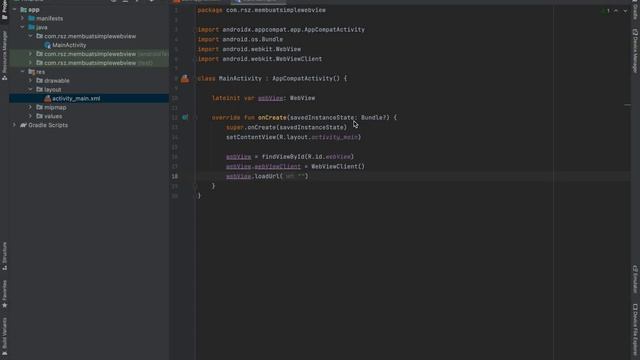The width and height of the screenshot is (640, 360).
Task: Expand the values folder
Action: (31, 116)
